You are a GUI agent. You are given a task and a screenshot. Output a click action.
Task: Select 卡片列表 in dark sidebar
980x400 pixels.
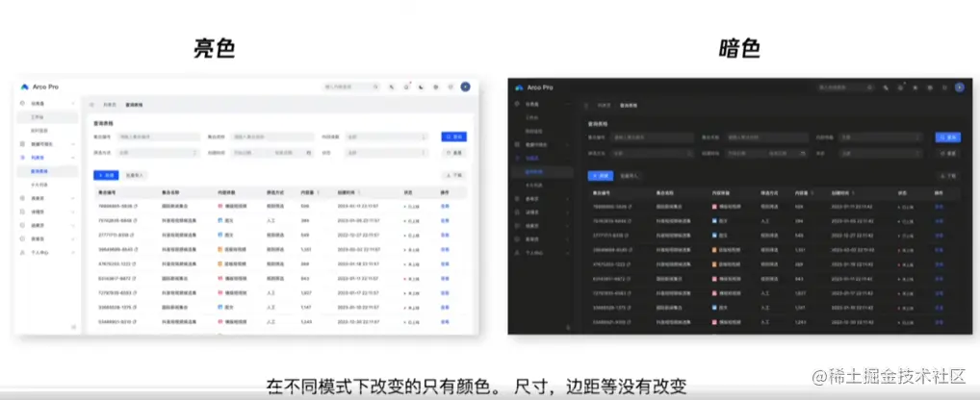pos(532,186)
